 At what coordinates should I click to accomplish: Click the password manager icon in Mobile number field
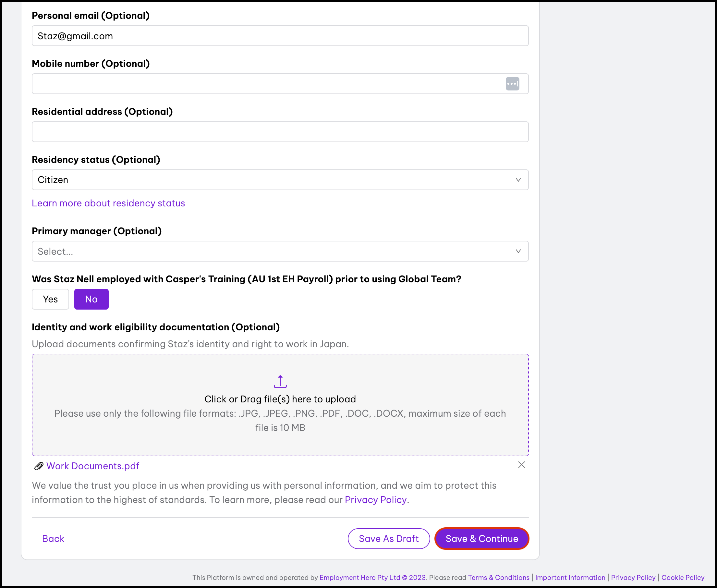512,84
